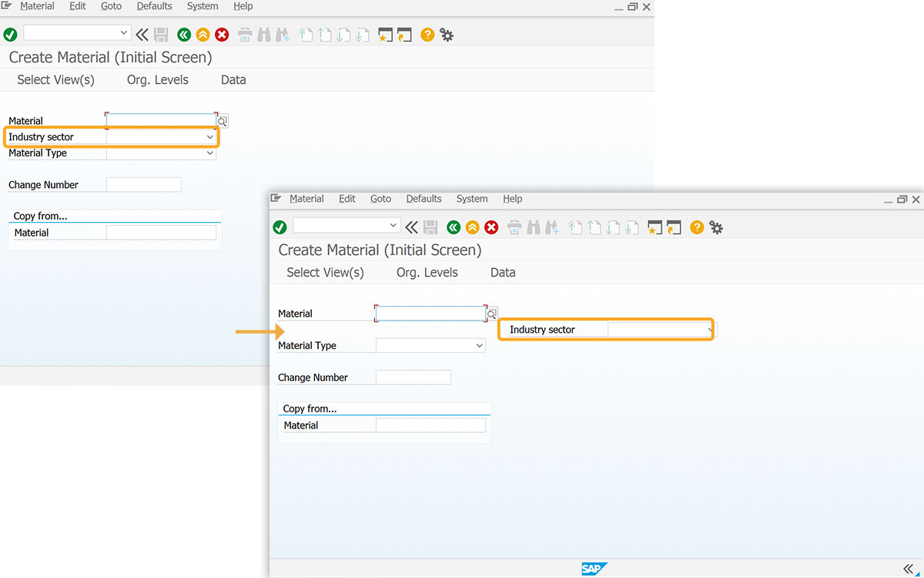924x578 pixels.
Task: Focus Copy from Material field in background window
Action: (x=161, y=233)
